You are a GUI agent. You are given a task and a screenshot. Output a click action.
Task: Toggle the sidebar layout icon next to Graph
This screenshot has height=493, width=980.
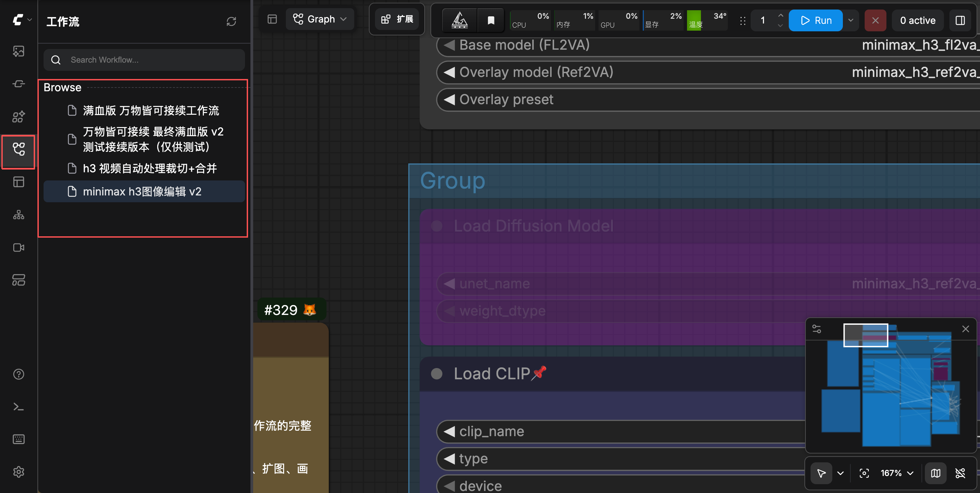272,19
